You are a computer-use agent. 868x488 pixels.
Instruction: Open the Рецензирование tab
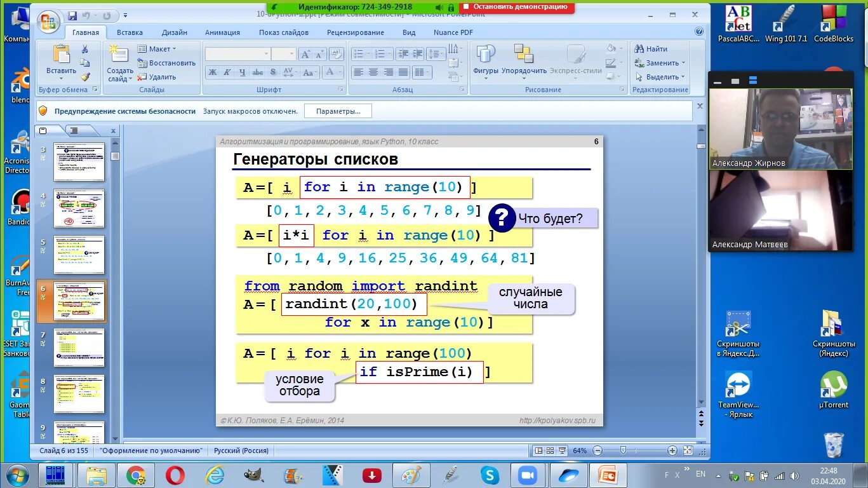pos(356,32)
